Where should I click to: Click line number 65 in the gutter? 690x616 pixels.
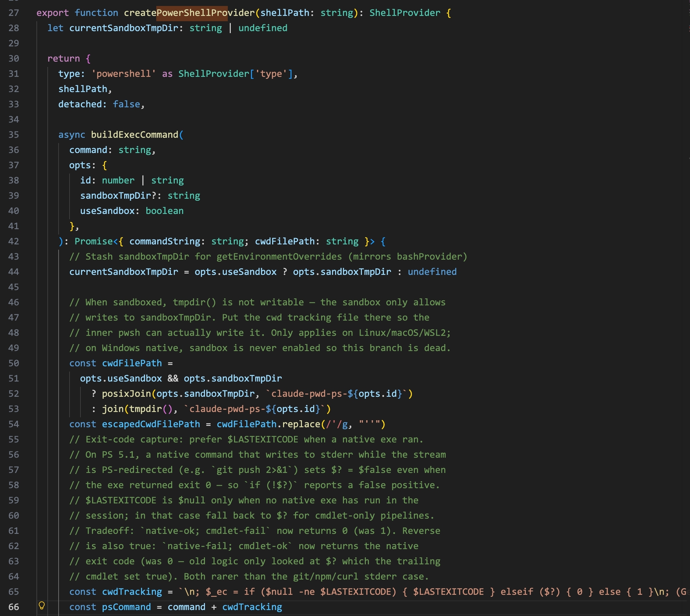pyautogui.click(x=14, y=591)
